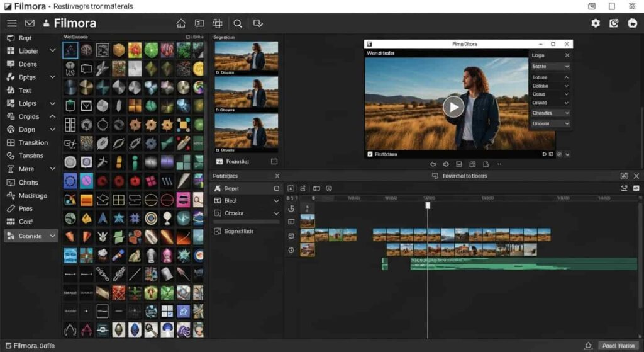
Task: Choose the magnifying glass effect in the grid
Action: coord(198,200)
